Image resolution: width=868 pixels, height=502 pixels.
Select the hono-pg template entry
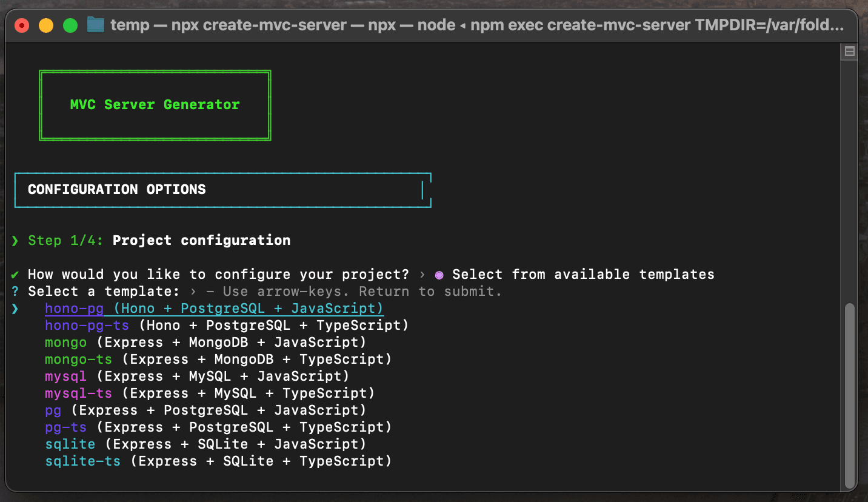tap(213, 308)
